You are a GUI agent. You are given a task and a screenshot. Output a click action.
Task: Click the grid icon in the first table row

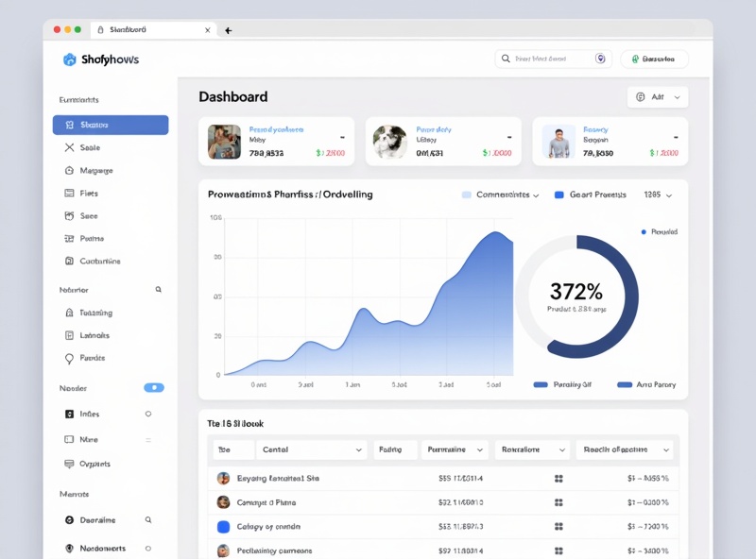coord(558,479)
